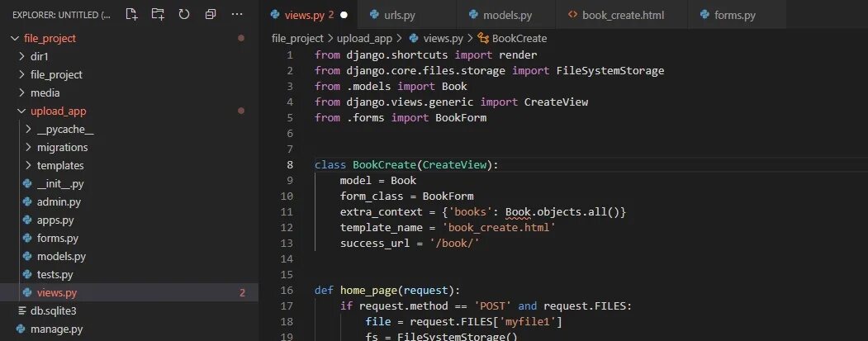Open forms.py in the Explorer tree
Image resolution: width=868 pixels, height=341 pixels.
pyautogui.click(x=58, y=239)
